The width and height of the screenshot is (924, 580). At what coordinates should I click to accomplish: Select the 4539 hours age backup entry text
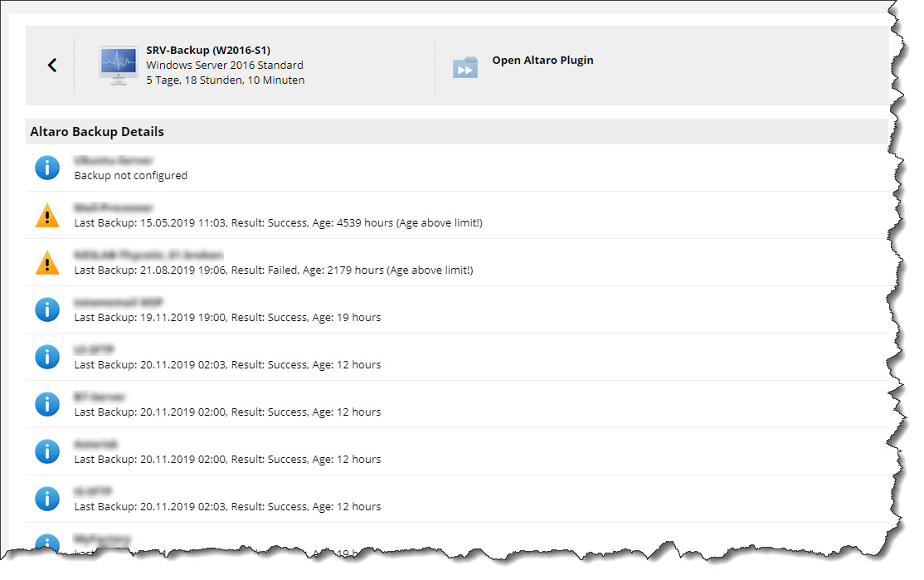(278, 223)
